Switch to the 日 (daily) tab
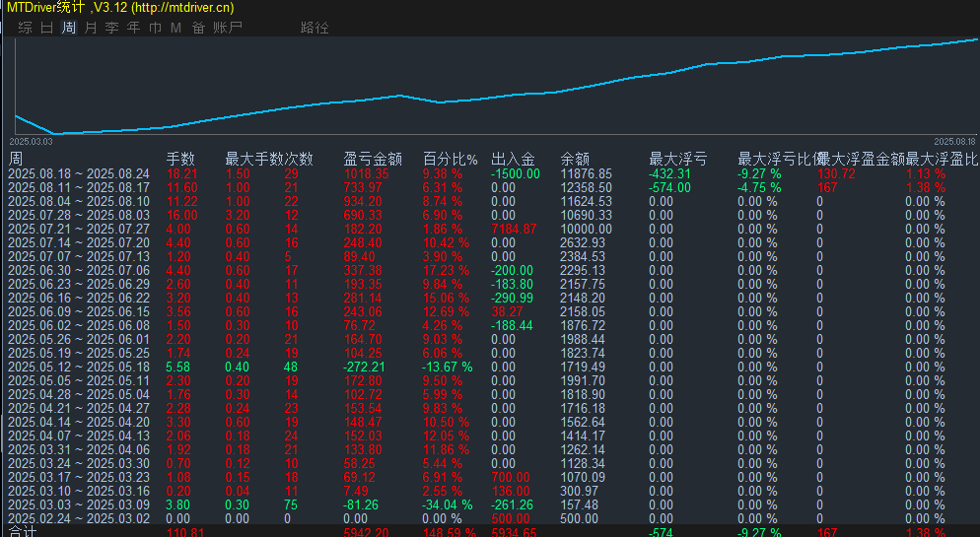The height and width of the screenshot is (537, 980). pyautogui.click(x=46, y=28)
